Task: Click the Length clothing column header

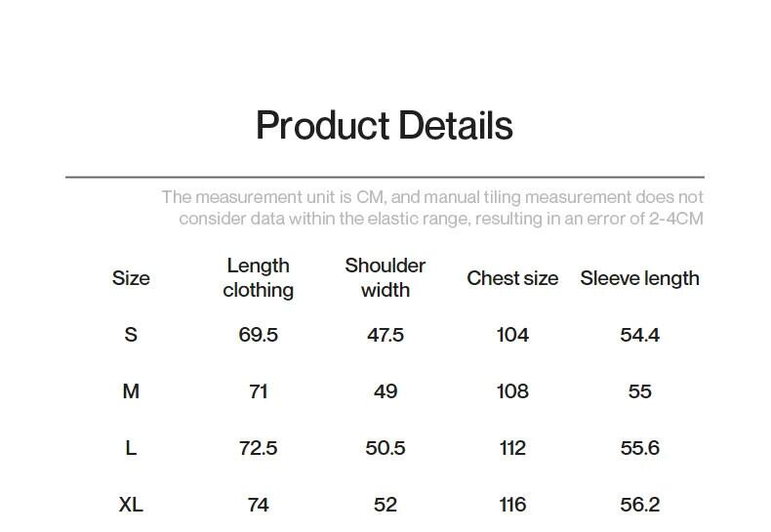Action: (258, 278)
